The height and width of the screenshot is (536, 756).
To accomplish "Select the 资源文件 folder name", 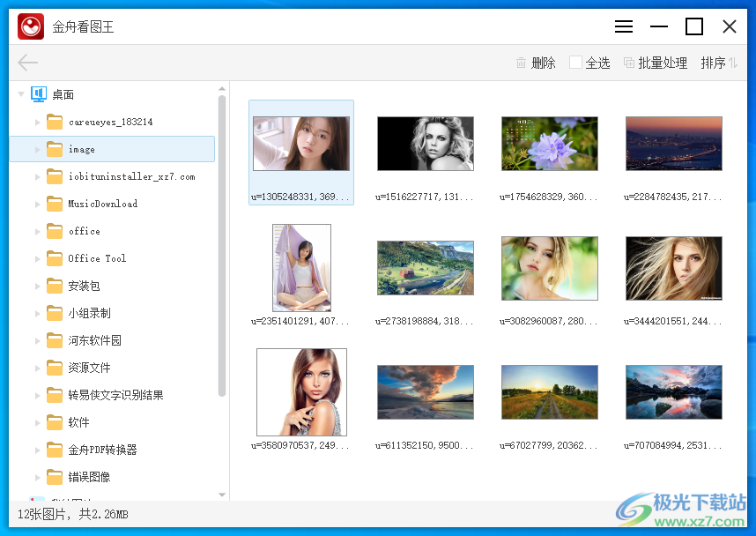I will click(x=89, y=368).
